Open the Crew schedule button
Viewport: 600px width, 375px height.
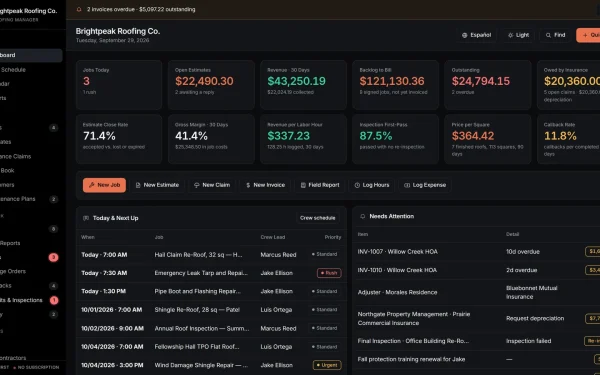coord(318,218)
